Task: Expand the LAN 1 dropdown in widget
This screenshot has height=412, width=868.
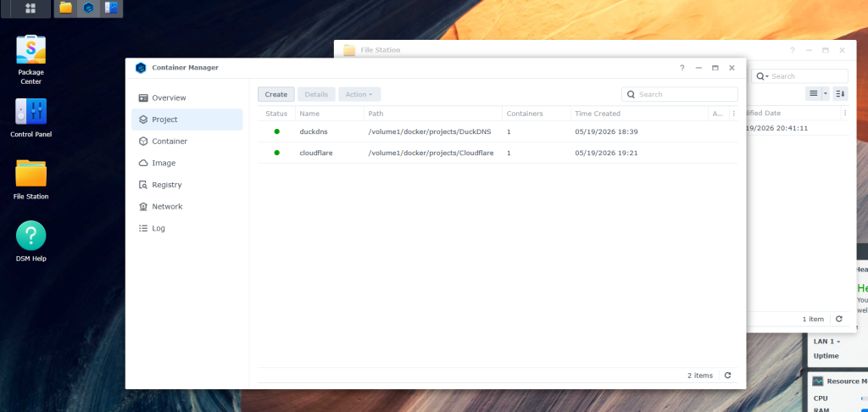Action: pyautogui.click(x=827, y=342)
